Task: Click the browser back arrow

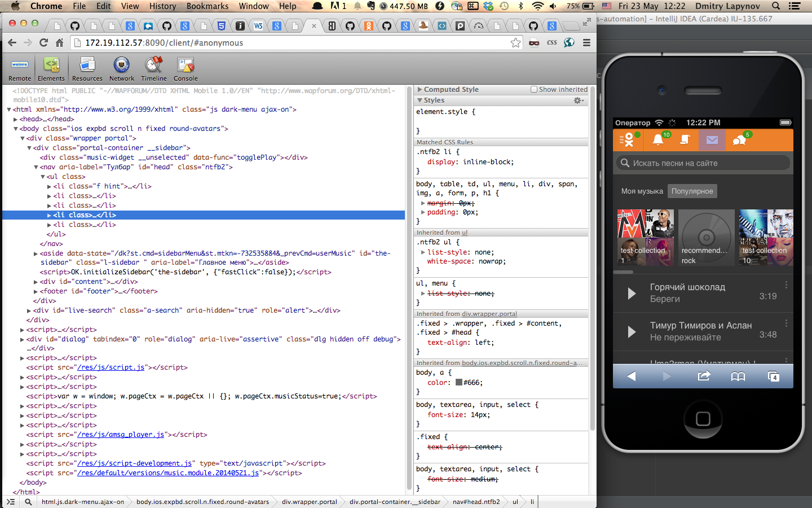Action: pyautogui.click(x=12, y=42)
